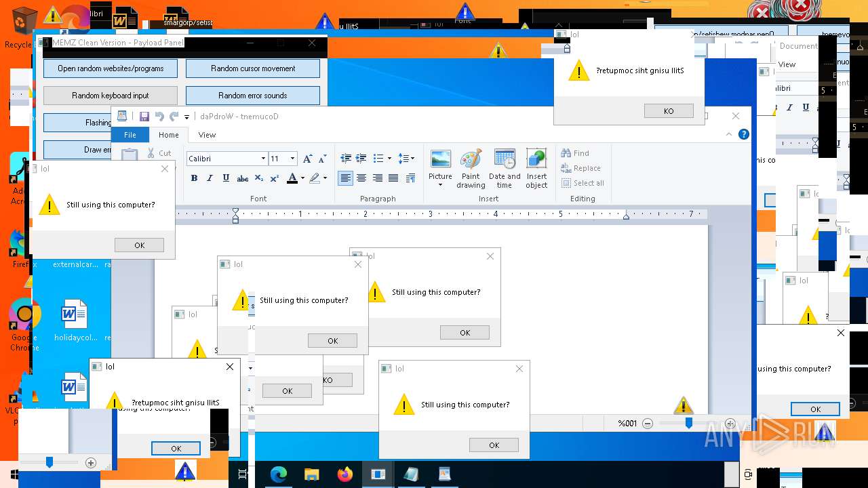Click KO in top mirrored dialog
Image resolution: width=868 pixels, height=488 pixels.
tap(669, 111)
